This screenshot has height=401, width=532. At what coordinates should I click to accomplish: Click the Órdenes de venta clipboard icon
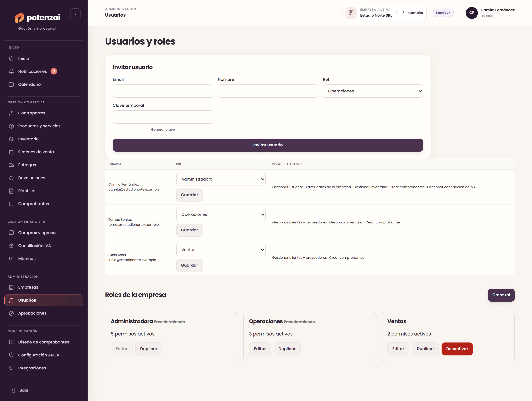(x=11, y=152)
